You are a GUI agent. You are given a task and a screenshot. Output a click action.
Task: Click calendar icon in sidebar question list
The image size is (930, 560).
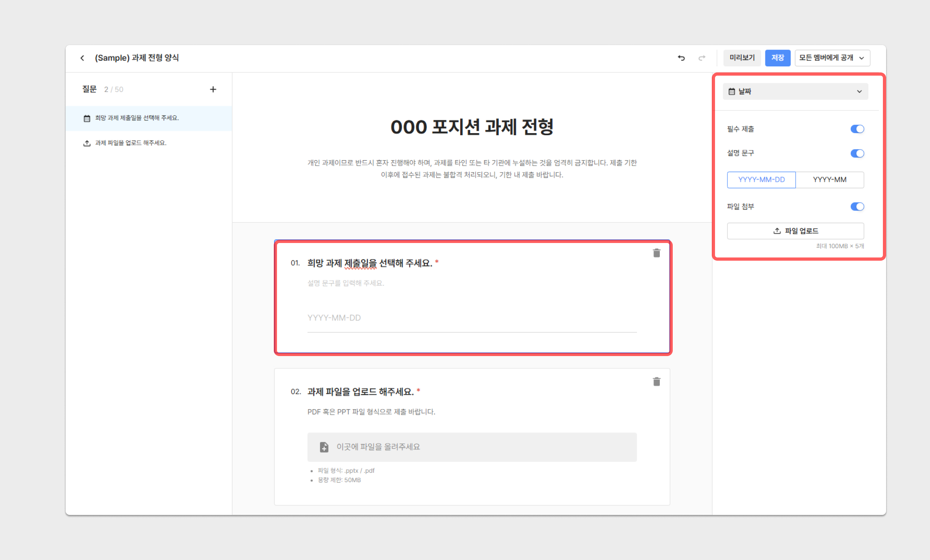coord(87,118)
